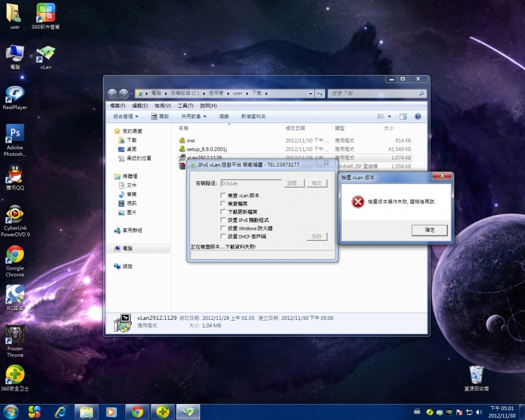
Task: Select the setup_8.8.0.2001j file
Action: [206, 149]
